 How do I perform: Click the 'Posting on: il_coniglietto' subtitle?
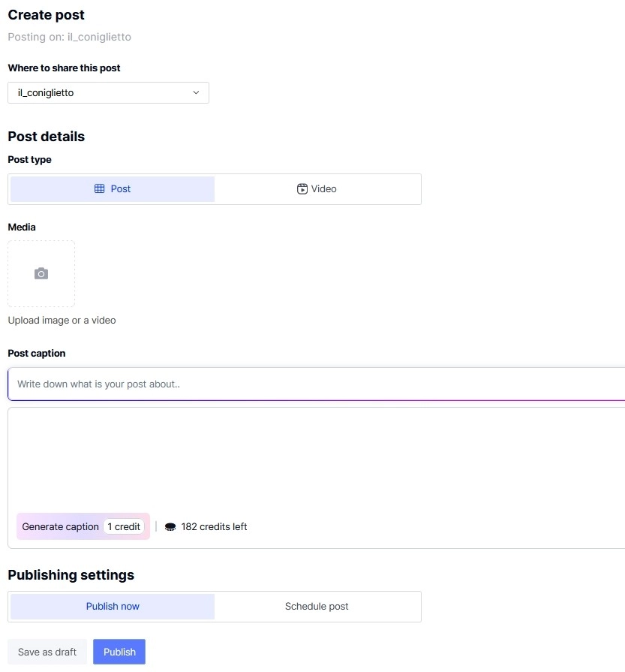69,37
